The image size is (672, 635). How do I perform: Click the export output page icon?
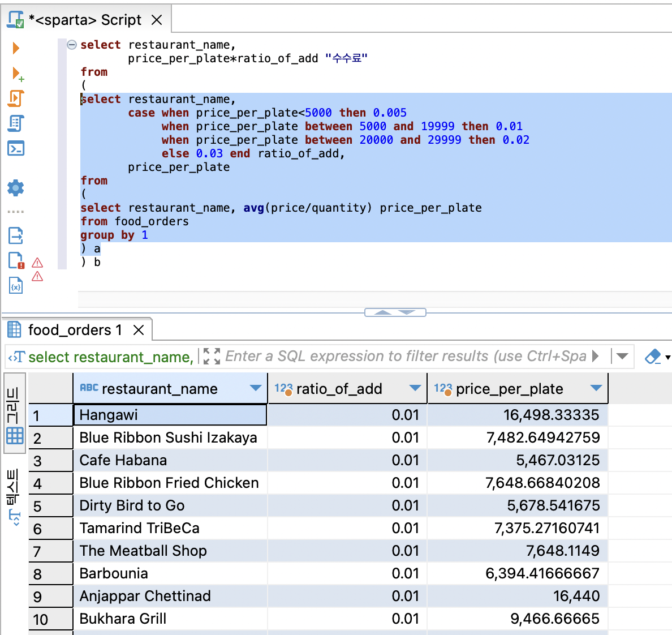pyautogui.click(x=16, y=235)
